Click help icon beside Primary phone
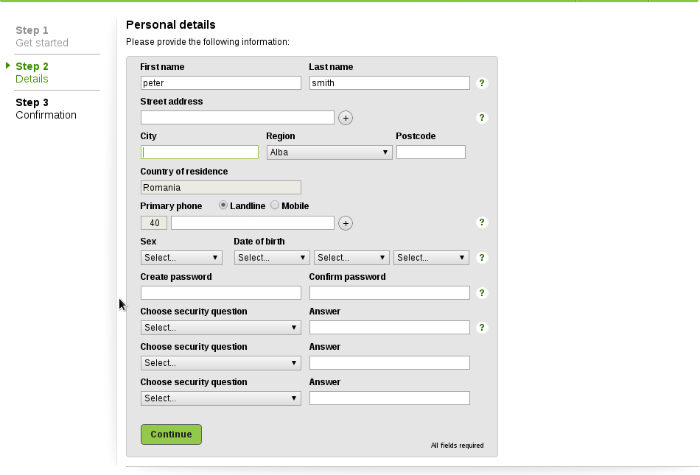This screenshot has height=475, width=700. [x=482, y=223]
